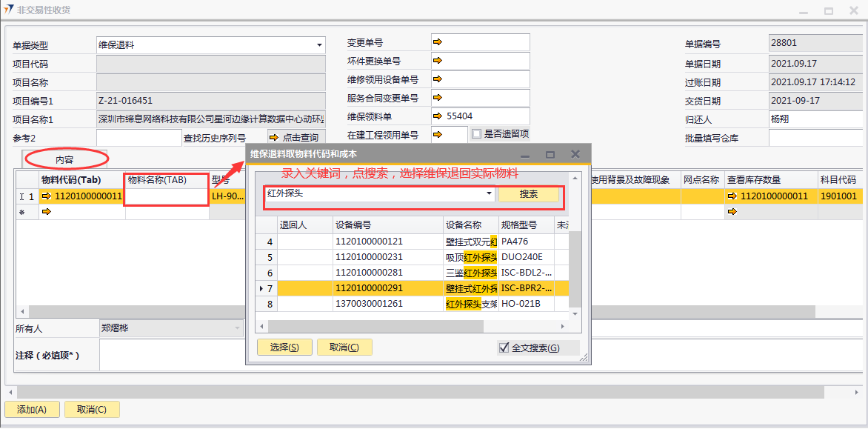
Task: Click link arrow in 坏件更换单号 field
Action: (437, 61)
